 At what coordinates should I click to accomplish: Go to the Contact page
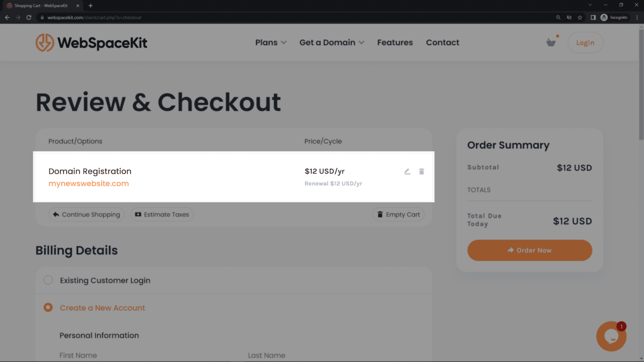[x=442, y=43]
